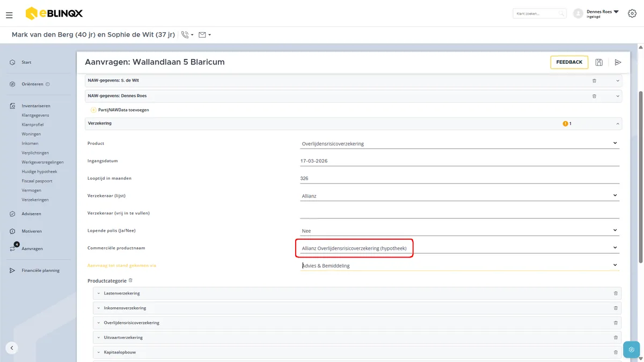644x362 pixels.
Task: Save the aanvraag with the diskette icon
Action: click(599, 62)
